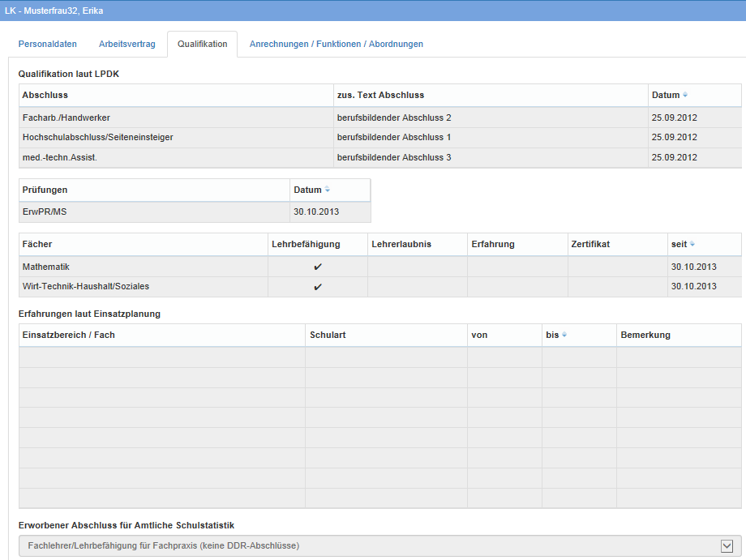Click sort arrow next to 'seit' header
The height and width of the screenshot is (560, 746).
pyautogui.click(x=692, y=244)
